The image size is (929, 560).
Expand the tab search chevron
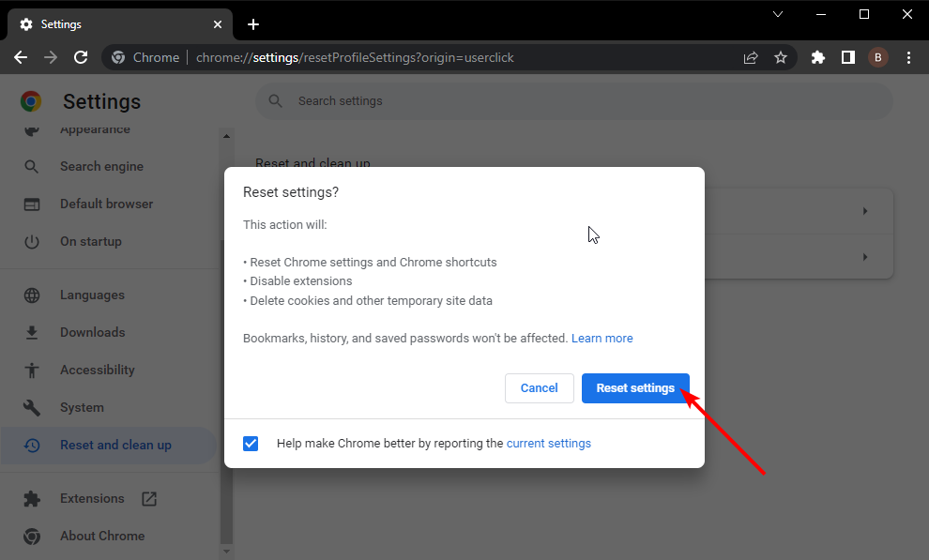point(778,14)
